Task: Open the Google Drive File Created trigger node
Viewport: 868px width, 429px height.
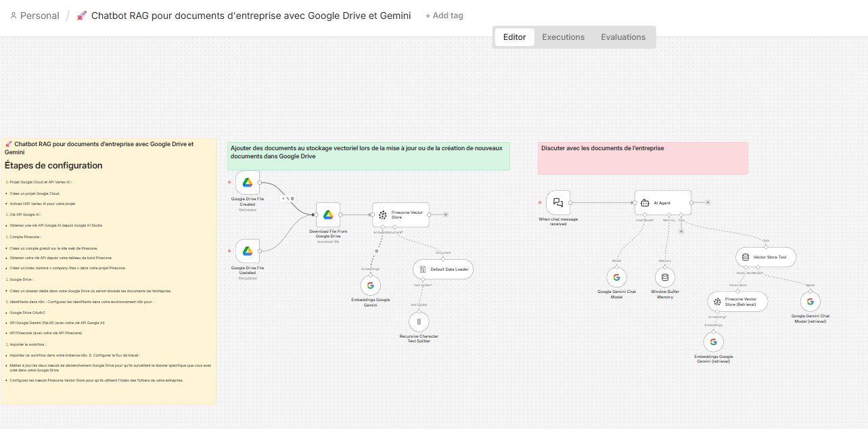Action: click(247, 181)
